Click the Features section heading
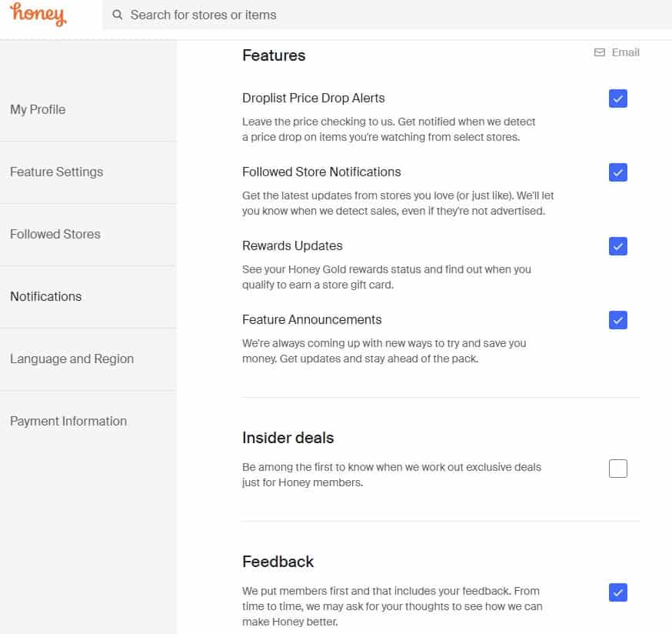 click(x=274, y=55)
